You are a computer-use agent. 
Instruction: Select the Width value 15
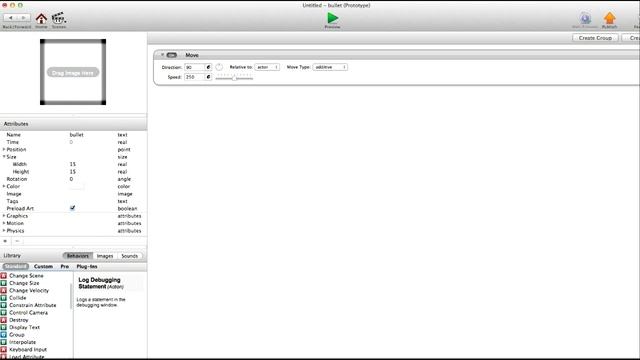tap(73, 164)
